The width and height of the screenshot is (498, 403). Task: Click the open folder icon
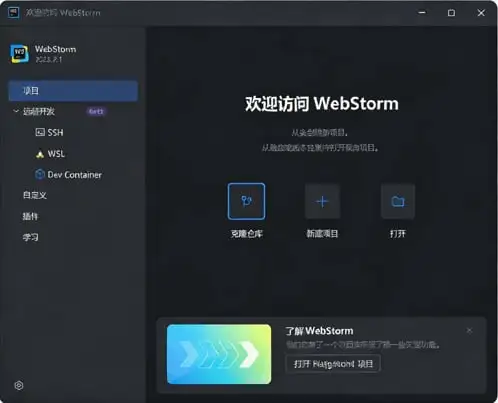(x=398, y=201)
